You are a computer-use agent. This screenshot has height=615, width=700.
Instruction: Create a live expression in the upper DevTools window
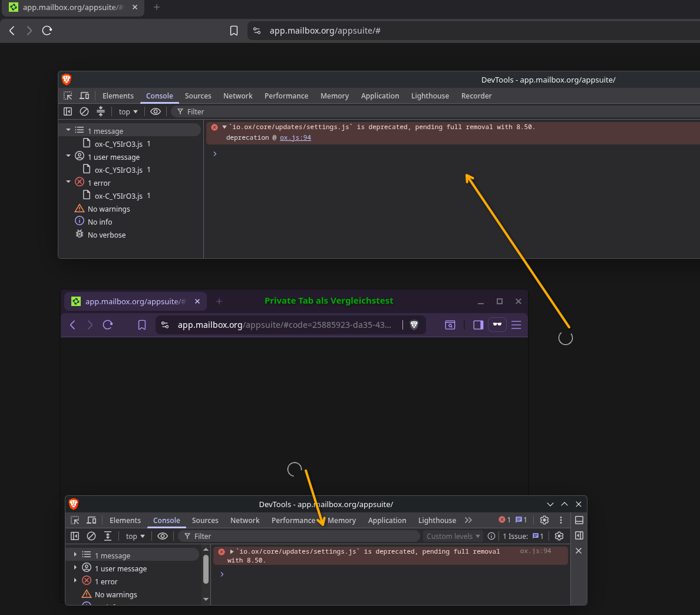(x=156, y=111)
